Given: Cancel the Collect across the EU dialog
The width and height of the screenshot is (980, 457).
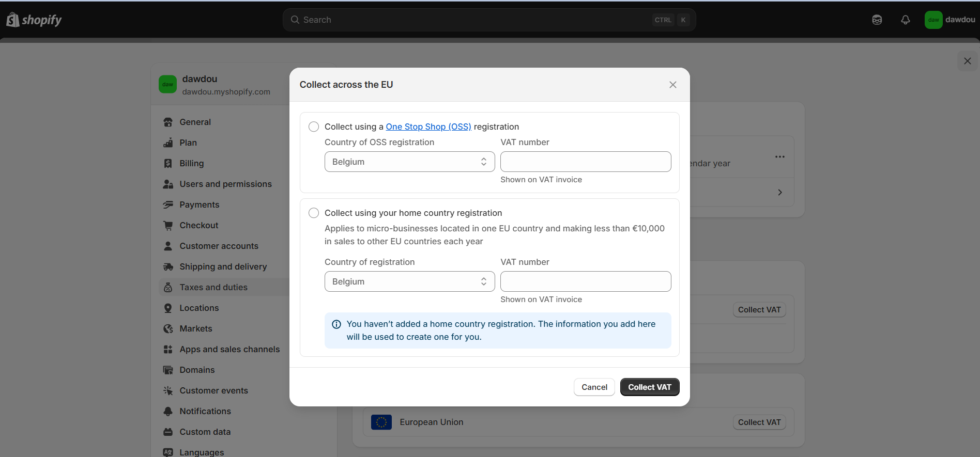Looking at the screenshot, I should (x=594, y=387).
